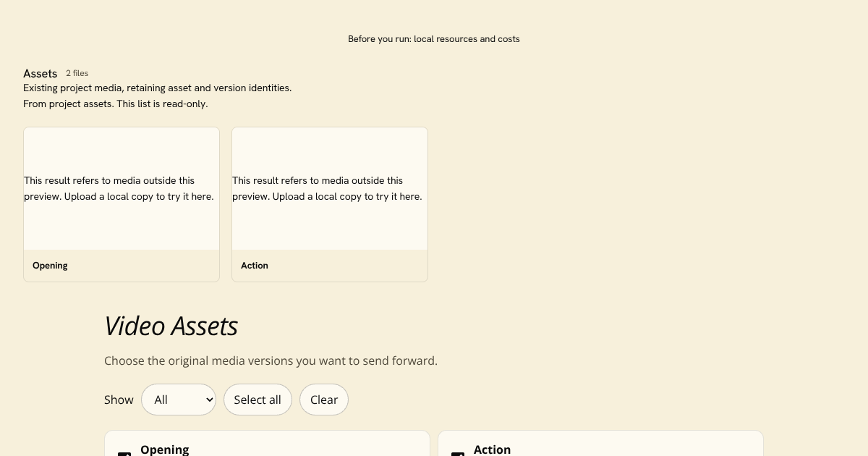Select the Opening asset preview thumbnail
The height and width of the screenshot is (456, 868).
click(x=122, y=189)
